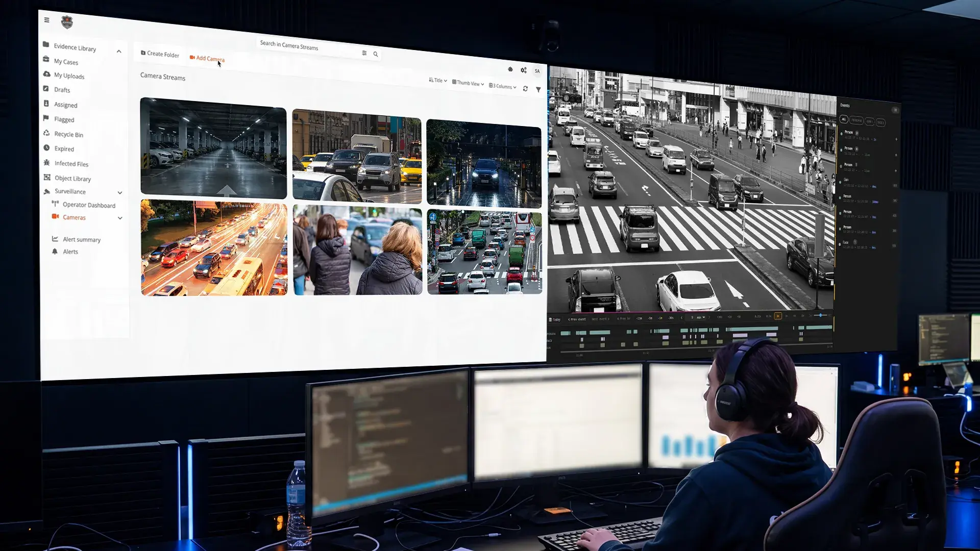Select the FACE events filter chip
This screenshot has height=551, width=980.
coord(880,122)
